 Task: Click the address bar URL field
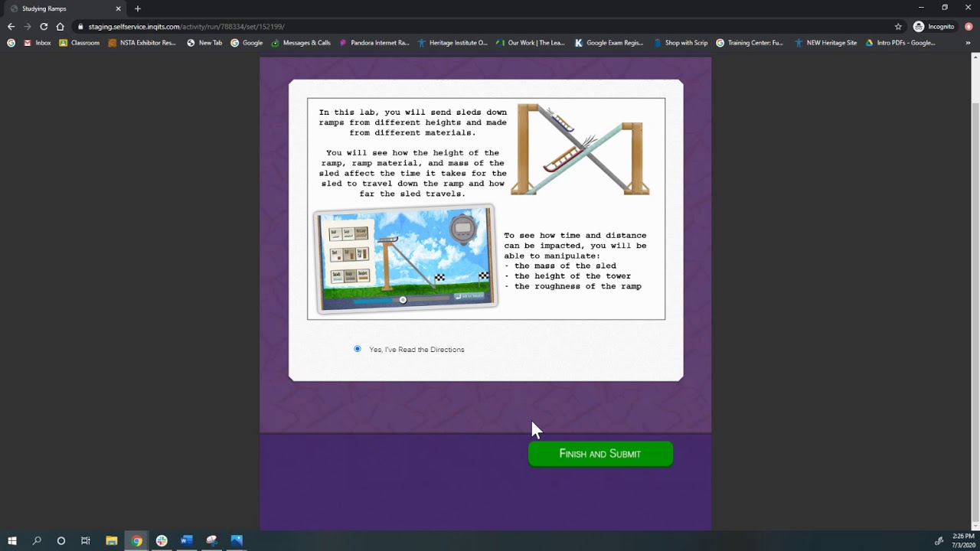[x=490, y=26]
